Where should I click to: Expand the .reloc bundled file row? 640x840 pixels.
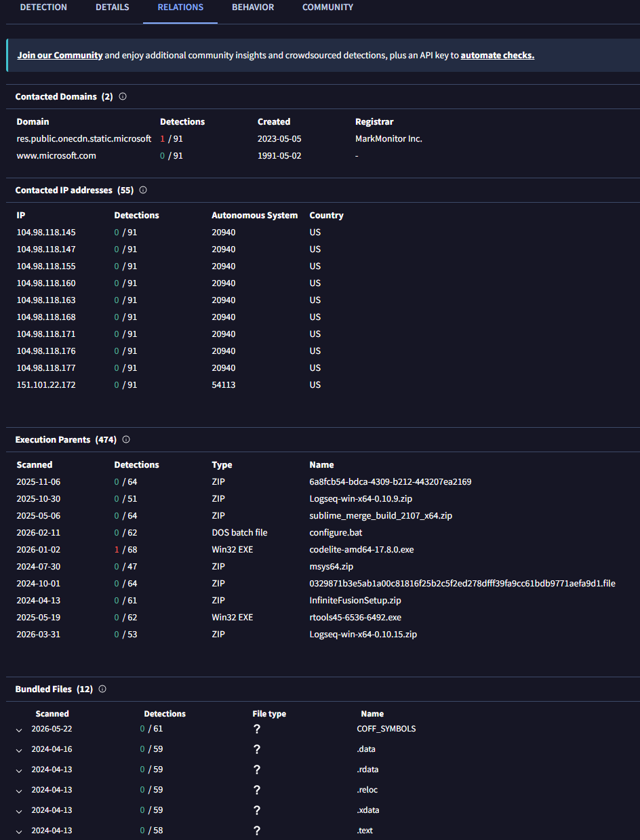click(19, 791)
